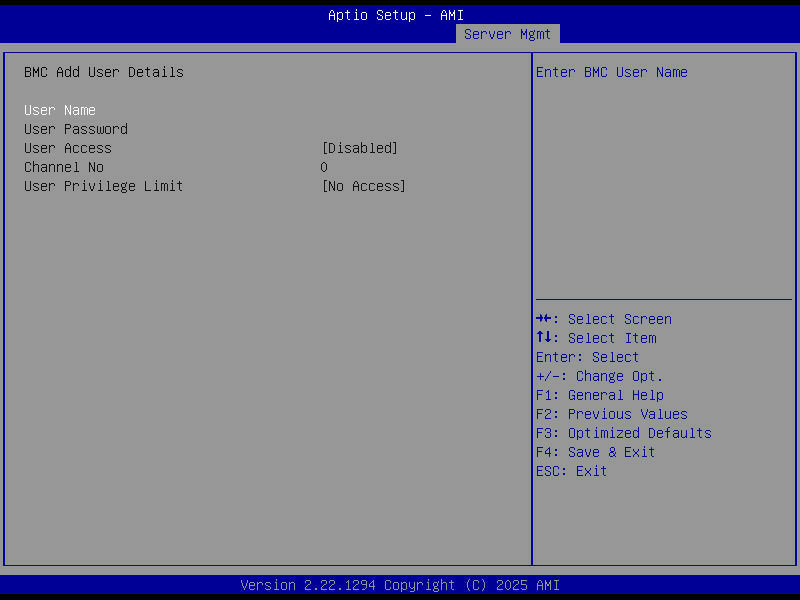Click the Channel No value 0
Viewport: 800px width, 600px height.
(x=323, y=167)
